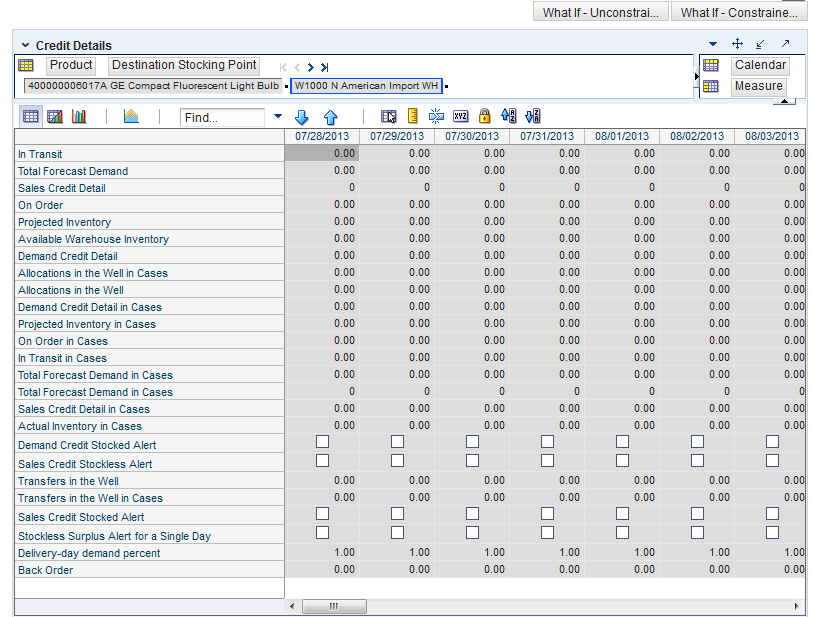Open the panel options dropdown triangle at top right
This screenshot has height=617, width=813.
[x=713, y=44]
